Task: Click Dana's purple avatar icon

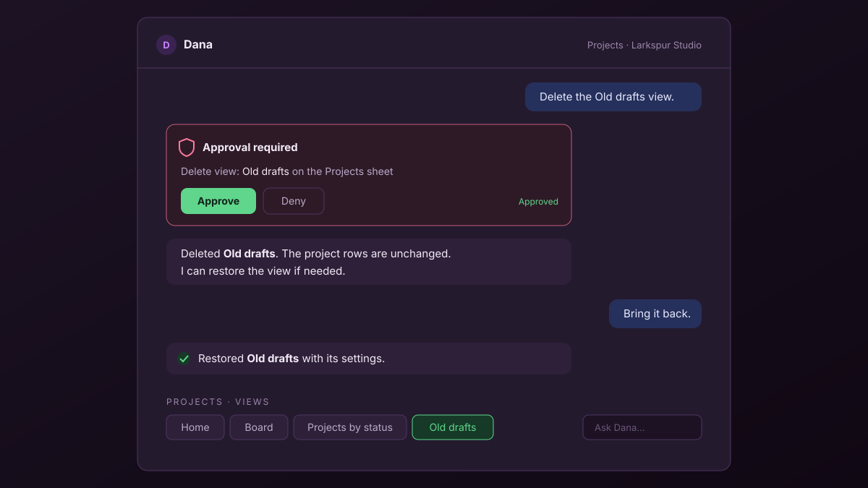Action: click(166, 45)
